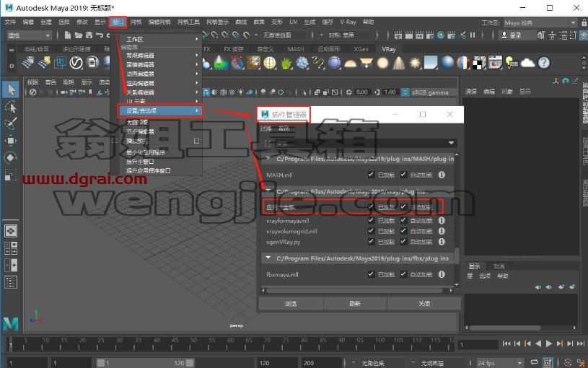Click the Save scene floppy icon
Screen dimensions: 588x368
click(x=89, y=35)
